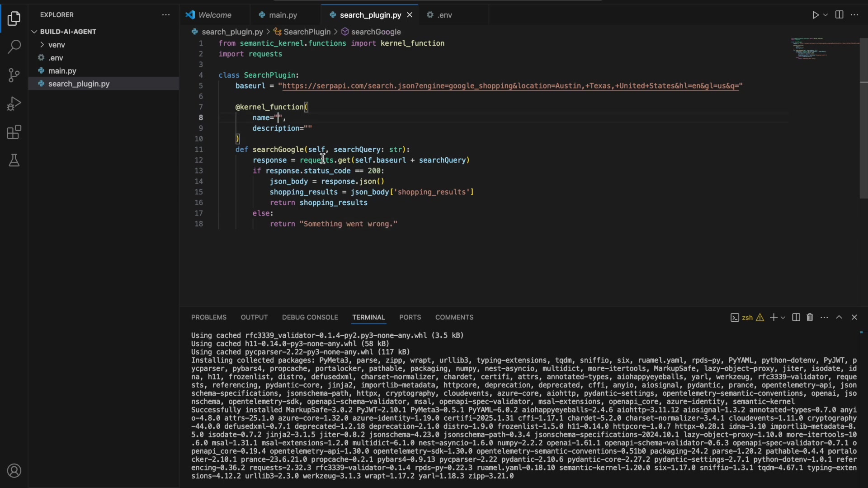Open the COMMENTS panel tab
This screenshot has height=488, width=868.
[454, 317]
